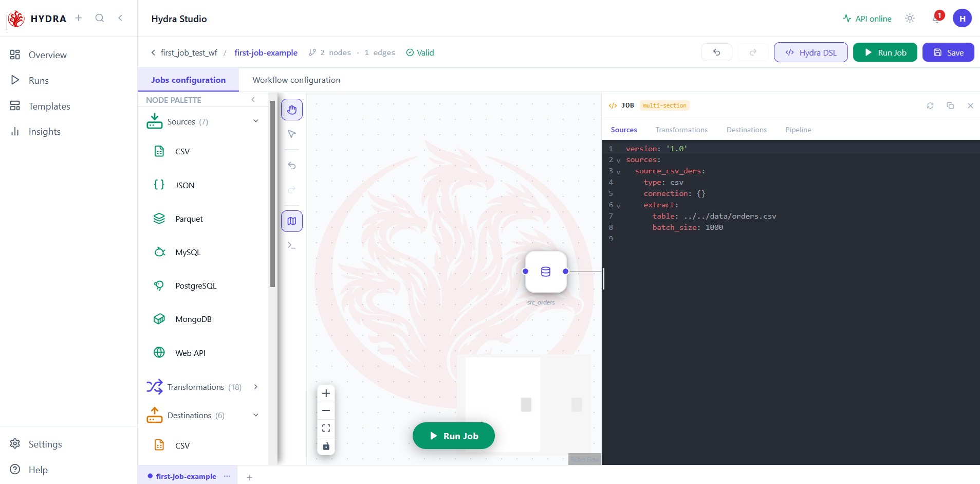The image size is (980, 484).
Task: Open the Destinations tab in the code panel
Action: coord(747,130)
